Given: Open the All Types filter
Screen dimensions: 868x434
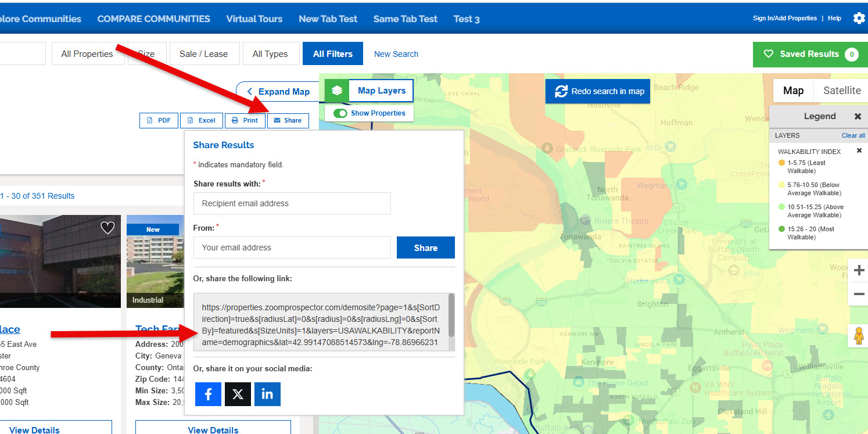Looking at the screenshot, I should coord(271,53).
